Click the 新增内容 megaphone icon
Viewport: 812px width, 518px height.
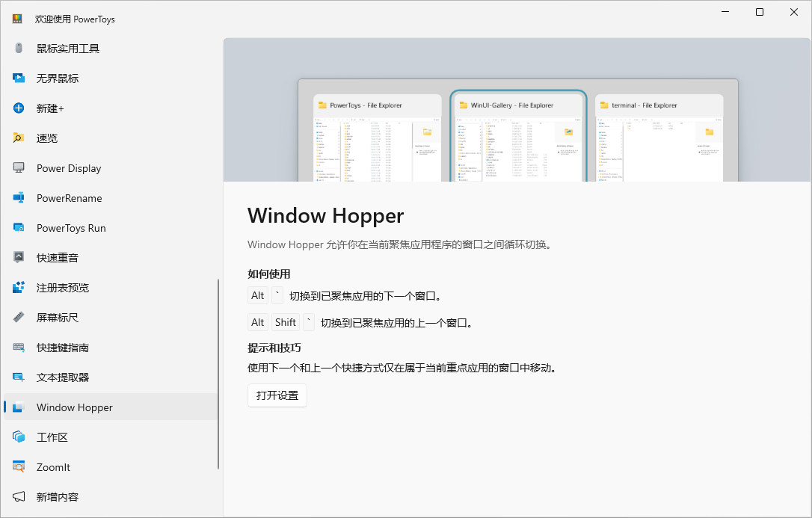pyautogui.click(x=19, y=497)
